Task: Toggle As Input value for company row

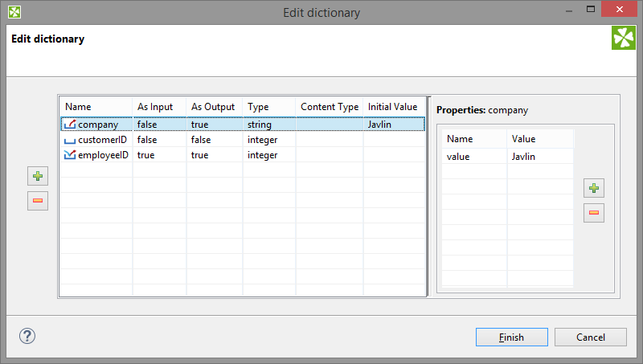Action: [148, 125]
